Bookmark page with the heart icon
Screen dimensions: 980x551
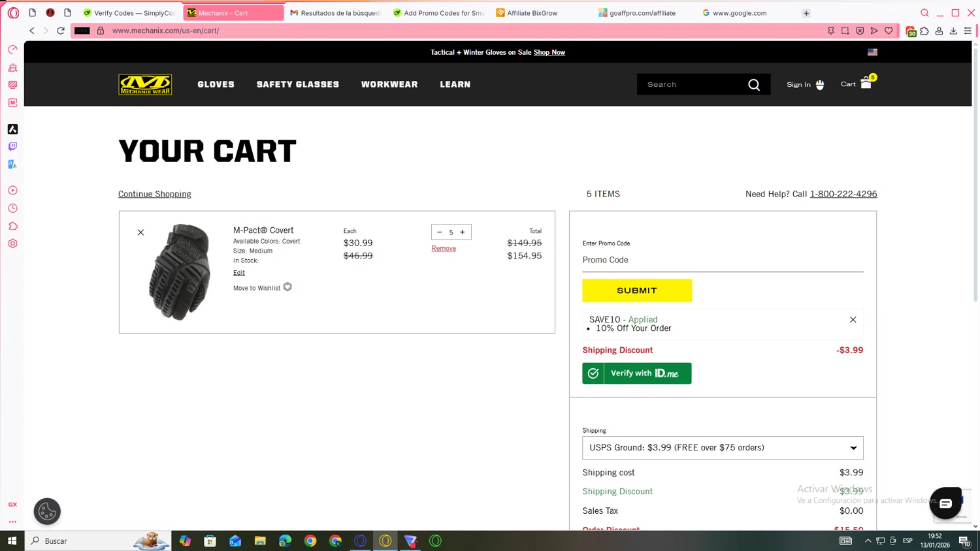pos(889,31)
